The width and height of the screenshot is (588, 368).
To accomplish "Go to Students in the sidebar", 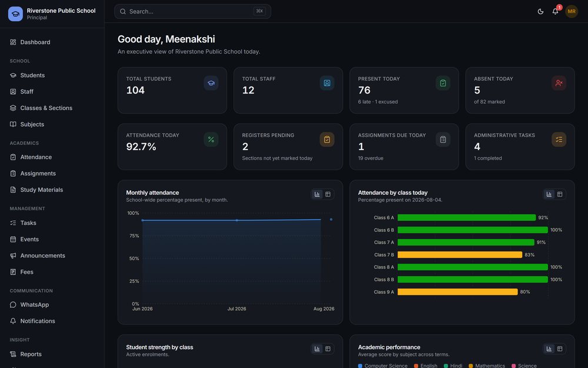I will pyautogui.click(x=52, y=75).
